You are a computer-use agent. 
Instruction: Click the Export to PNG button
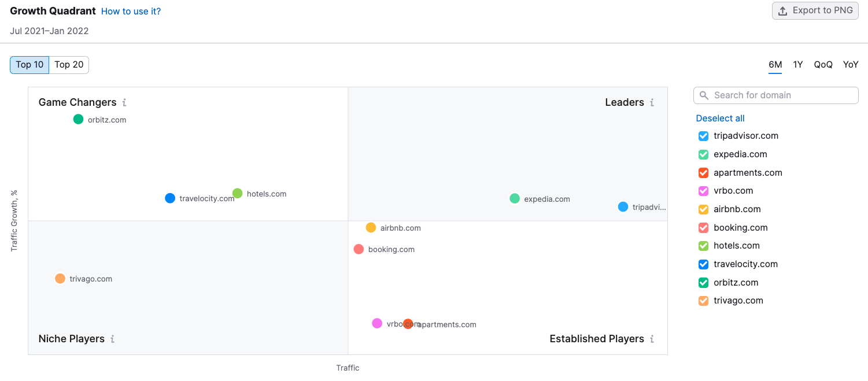(x=815, y=10)
